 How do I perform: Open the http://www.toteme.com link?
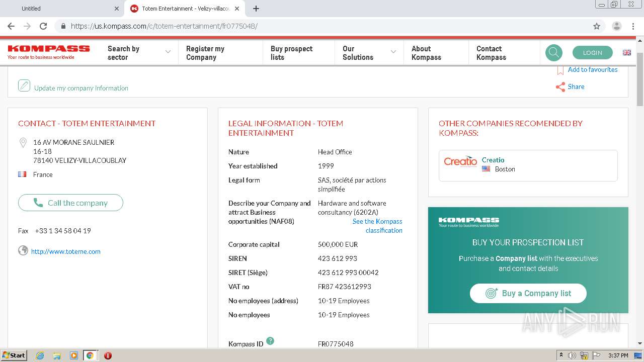coord(66,251)
